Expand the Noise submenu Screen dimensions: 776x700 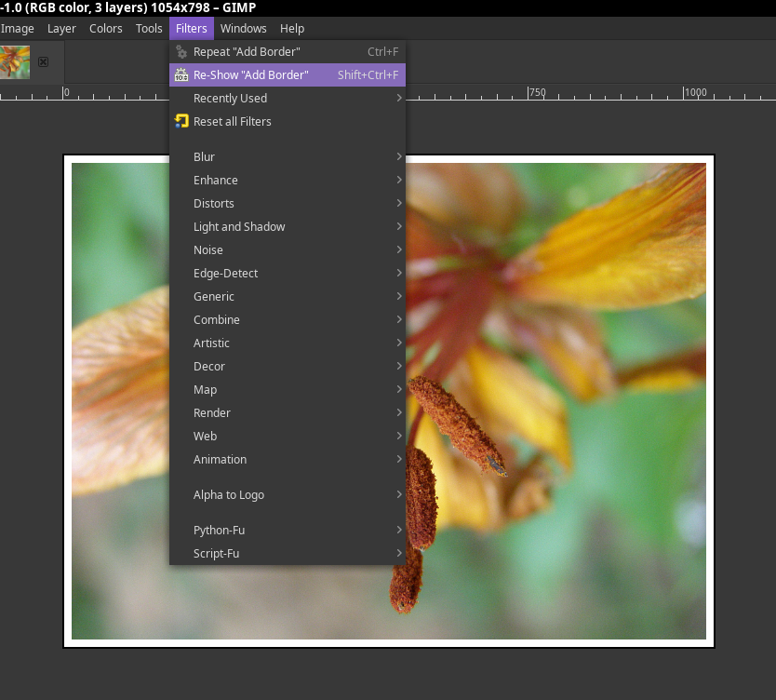pos(288,249)
